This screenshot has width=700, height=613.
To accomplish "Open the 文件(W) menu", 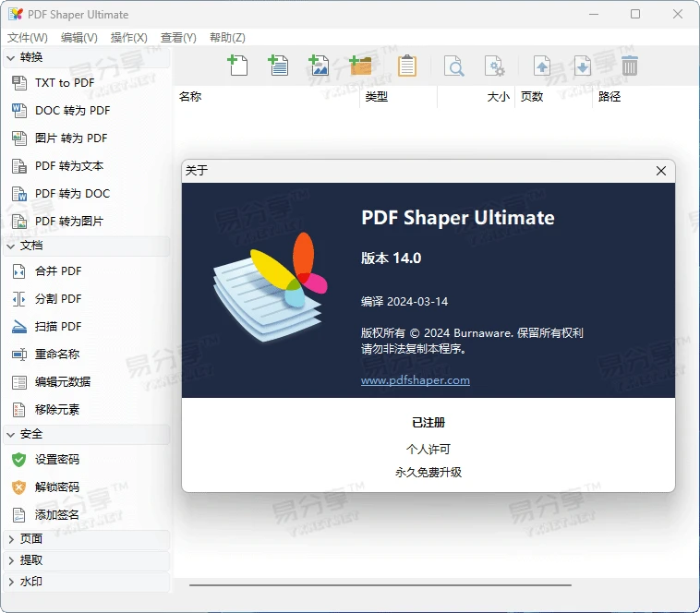I will click(x=28, y=38).
